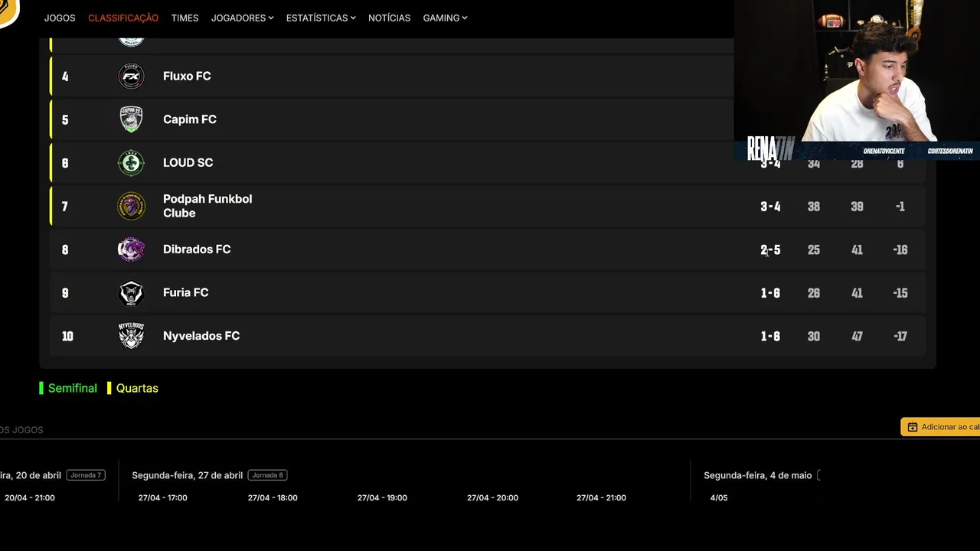Select the 27/04 - 21:00 match slot
This screenshot has height=551, width=980.
click(x=601, y=497)
